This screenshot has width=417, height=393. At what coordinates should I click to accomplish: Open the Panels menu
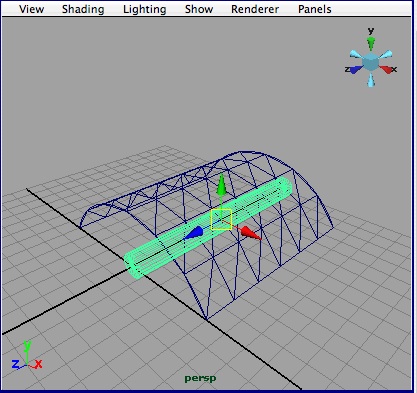[315, 9]
